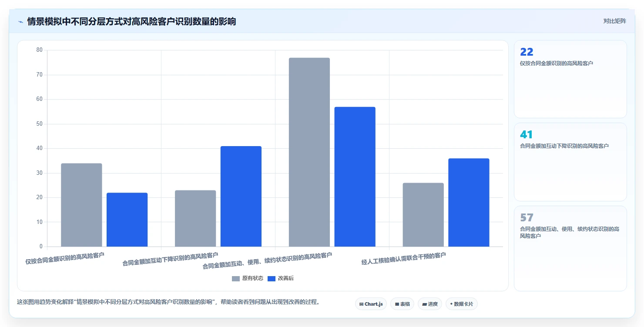The image size is (644, 327).
Task: Click the title 情景模拟中不同分层方式对高风险客户识别数量的影响
Action: [131, 21]
